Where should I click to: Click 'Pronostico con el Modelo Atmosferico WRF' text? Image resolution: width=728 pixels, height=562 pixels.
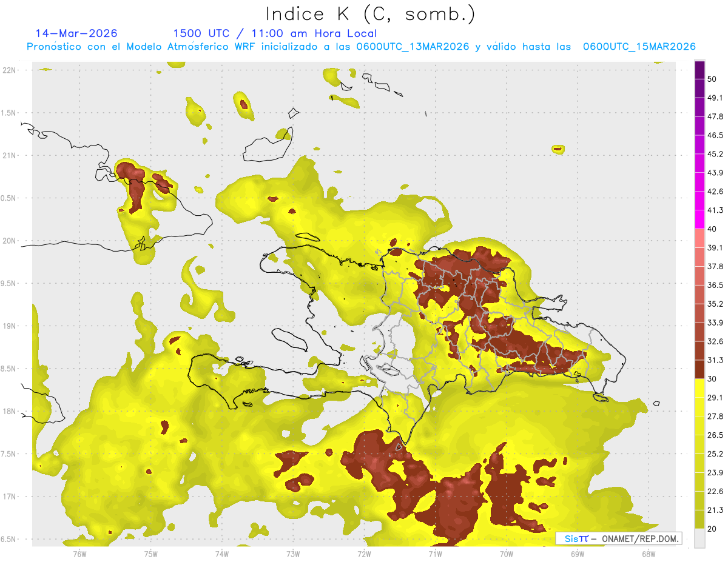[x=141, y=47]
